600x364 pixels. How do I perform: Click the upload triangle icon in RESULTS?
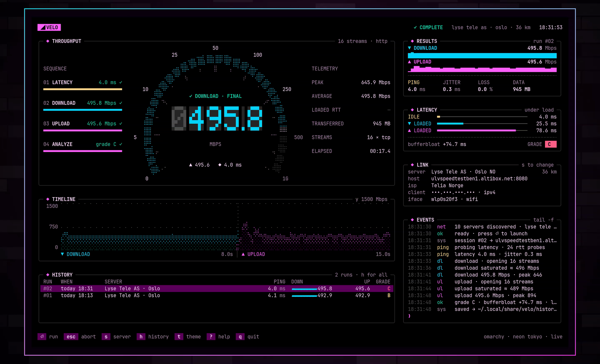tap(409, 62)
